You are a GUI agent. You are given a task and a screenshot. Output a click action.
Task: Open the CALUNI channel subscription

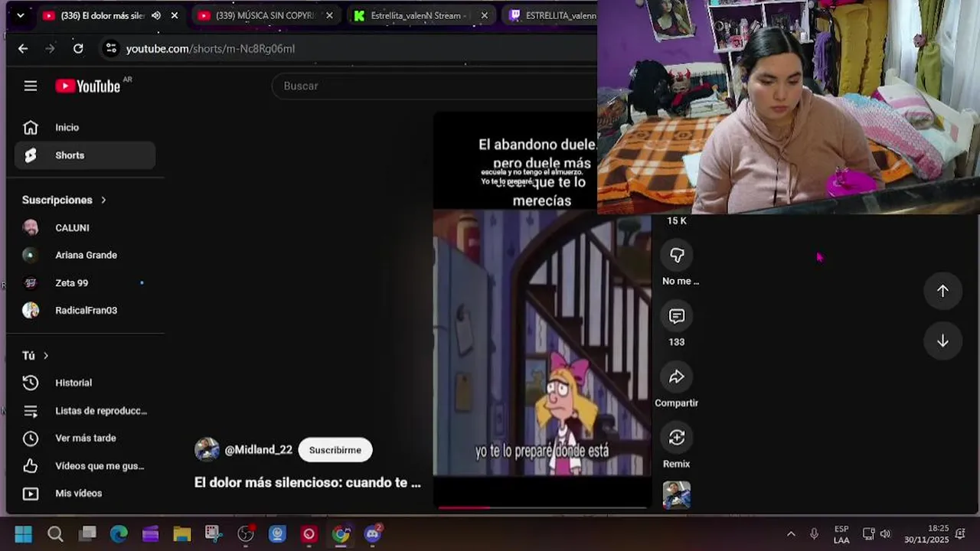pos(85,227)
